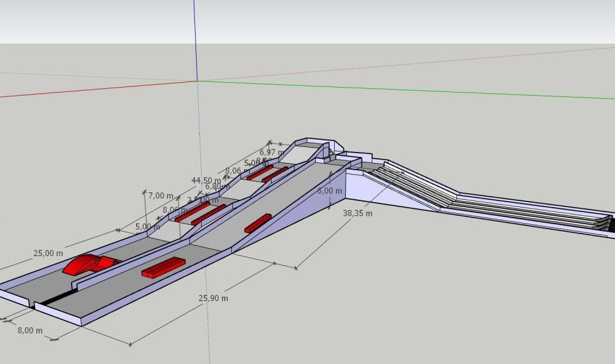This screenshot has height=364, width=615.
Task: Select the 6,00 m height dimension
Action: pyautogui.click(x=329, y=191)
